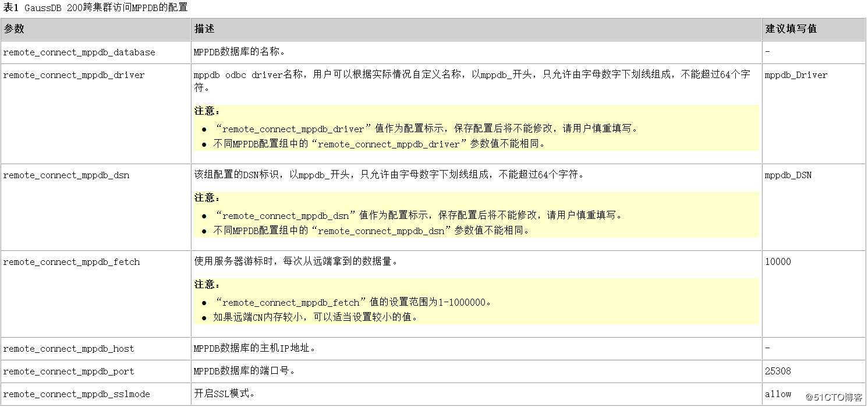The height and width of the screenshot is (407, 868).
Task: Select the suggested value 10000
Action: click(778, 262)
